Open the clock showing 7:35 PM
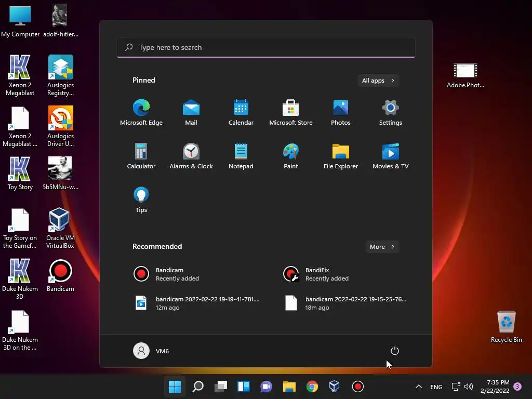Screen dimensions: 532x399 pos(495,387)
